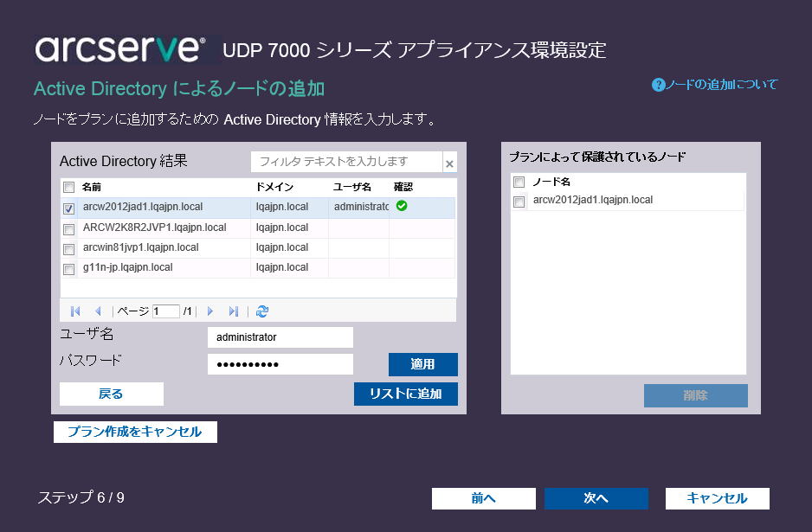The image size is (812, 532).
Task: Check the ARCW2K8R2JVP1.lqajpn.local checkbox
Action: pyautogui.click(x=69, y=228)
